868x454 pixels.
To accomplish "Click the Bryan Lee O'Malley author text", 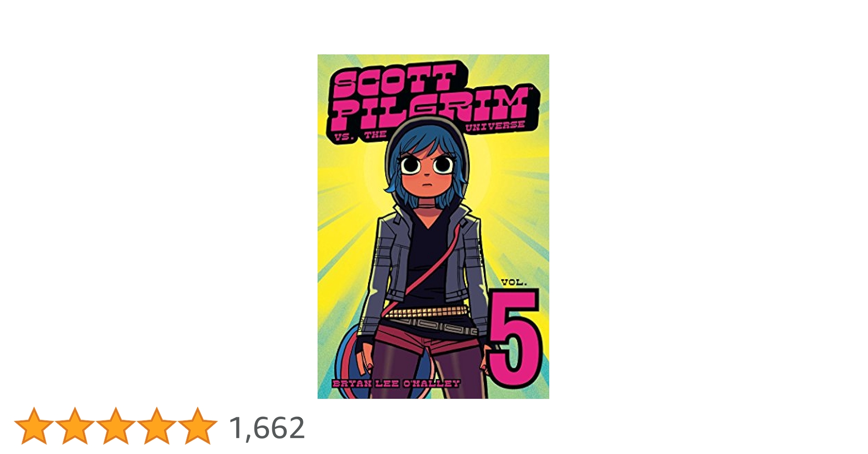I will coord(396,384).
